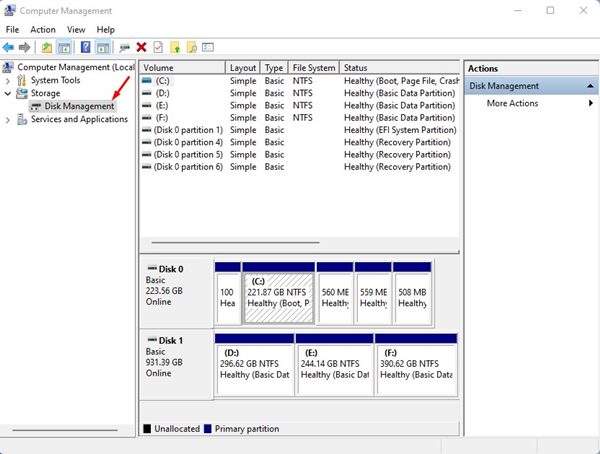Select the (E:) volume row
Image resolution: width=600 pixels, height=454 pixels.
(300, 105)
